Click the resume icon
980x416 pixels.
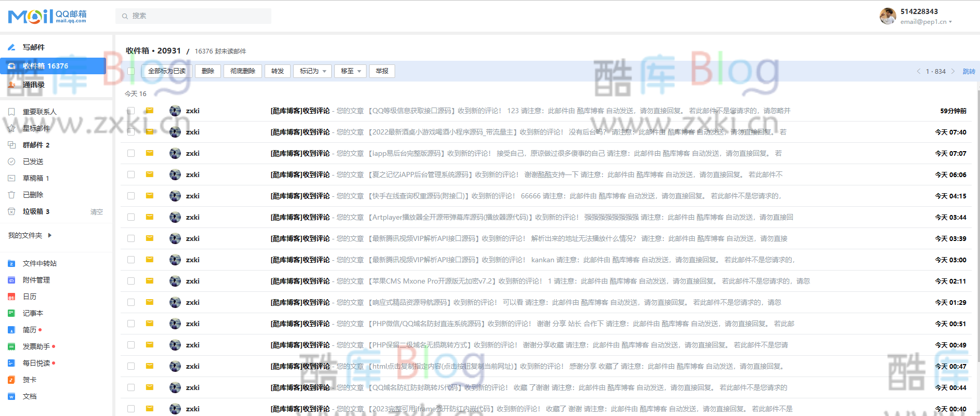click(11, 330)
